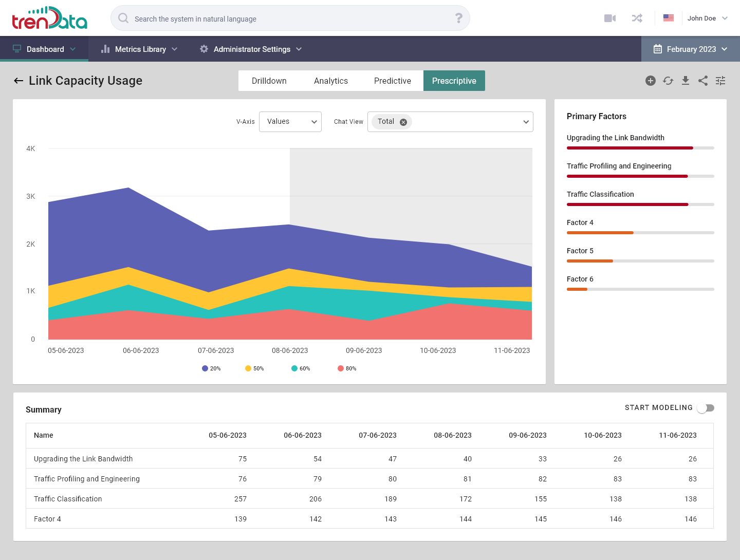This screenshot has height=560, width=740.
Task: Click the share icon
Action: (703, 81)
